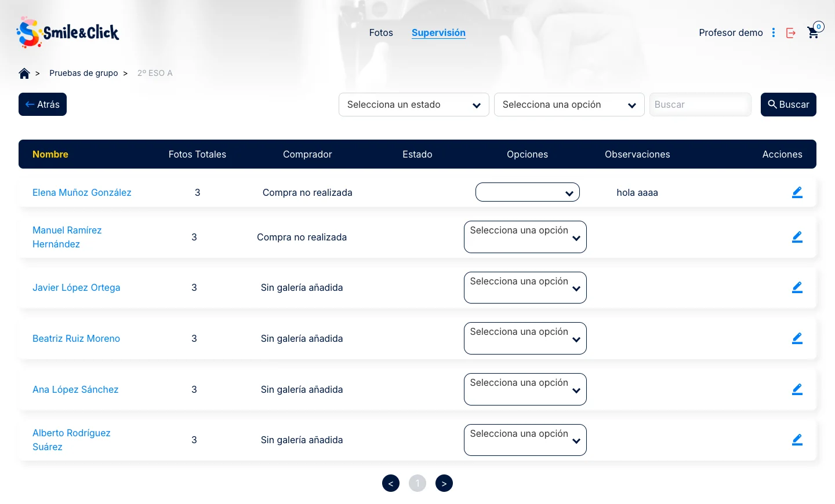Open the three-dot user menu
The image size is (835, 504).
pyautogui.click(x=774, y=32)
